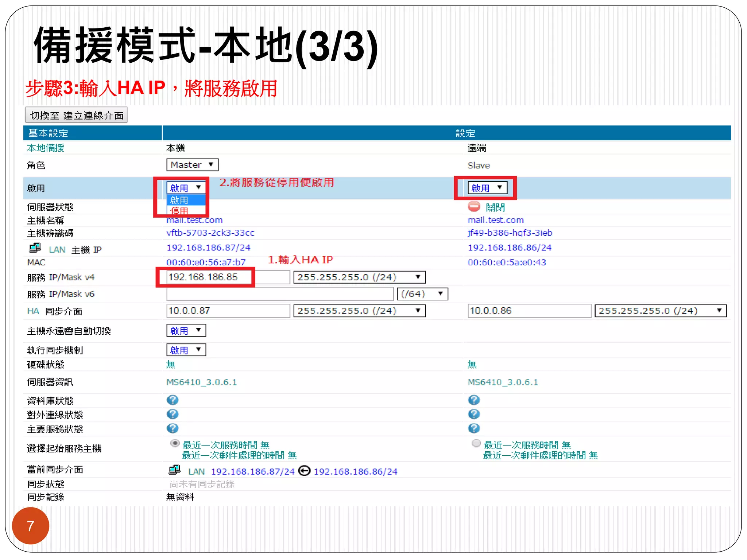Click the LAN computer icon beside 主機 IP
The image size is (747, 560).
pyautogui.click(x=35, y=248)
